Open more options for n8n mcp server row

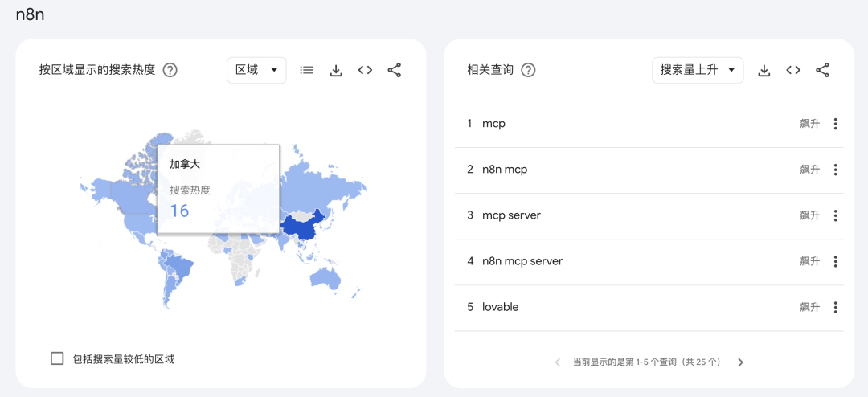835,262
